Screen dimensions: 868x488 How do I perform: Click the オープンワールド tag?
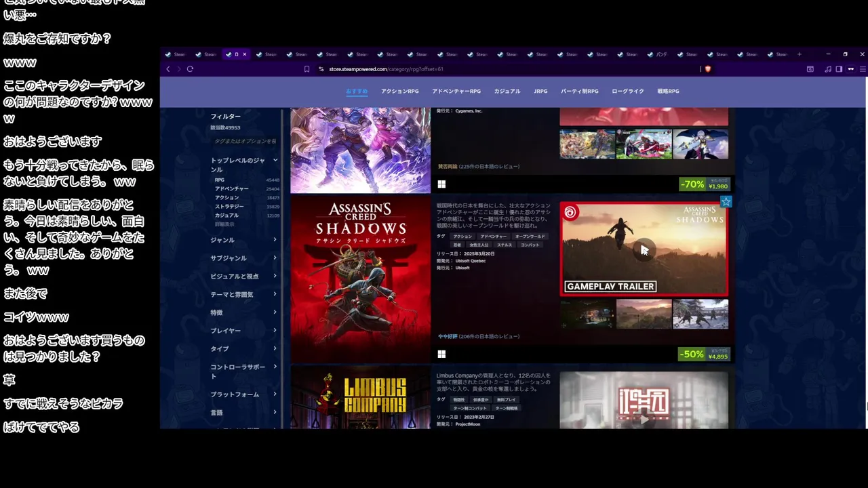tap(530, 237)
